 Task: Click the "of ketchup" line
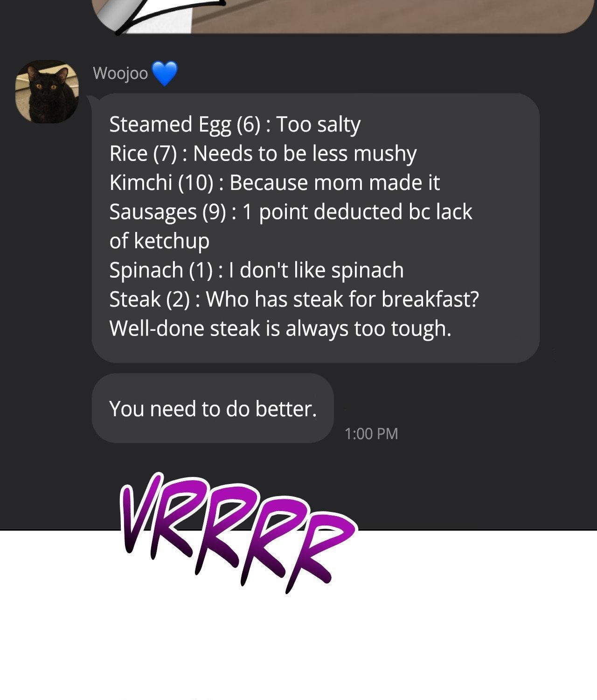159,241
